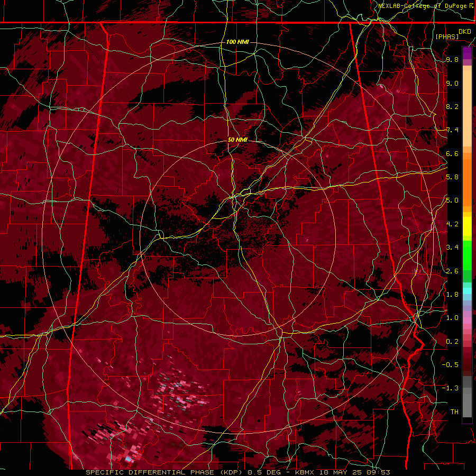Viewport: 476px width, 476px height.
Task: Click the -1.3 scale value
Action: click(450, 389)
